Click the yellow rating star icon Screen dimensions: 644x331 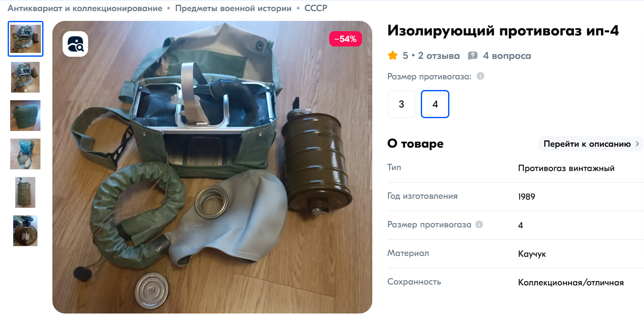(x=392, y=55)
